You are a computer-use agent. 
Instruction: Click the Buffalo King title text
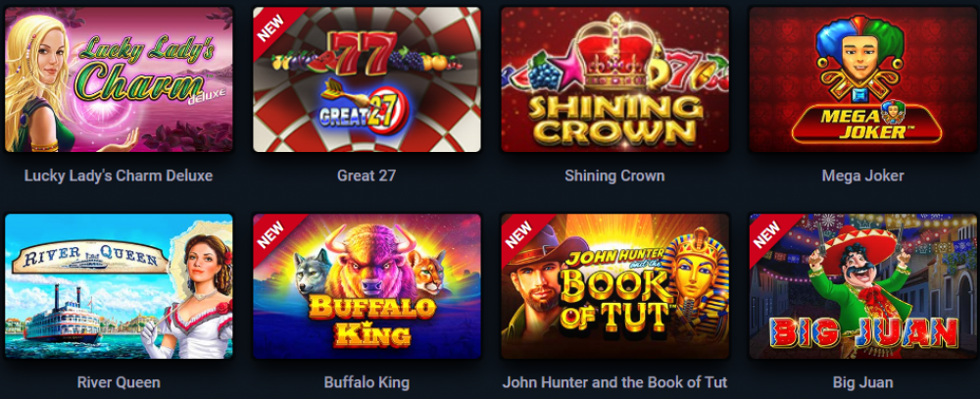tap(367, 382)
